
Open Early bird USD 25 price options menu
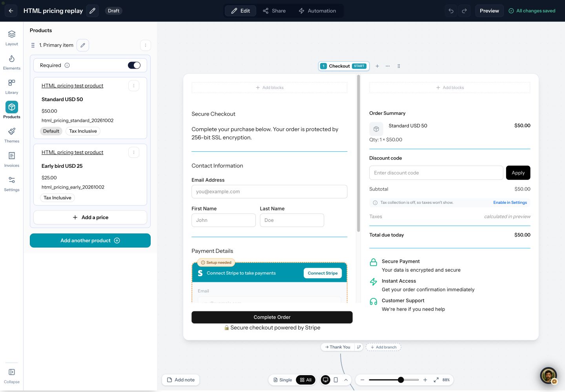tap(134, 152)
